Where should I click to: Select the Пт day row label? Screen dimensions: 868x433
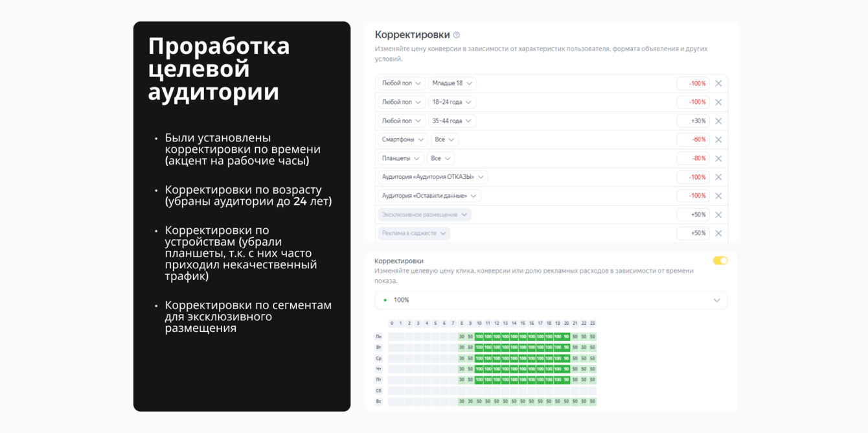379,380
